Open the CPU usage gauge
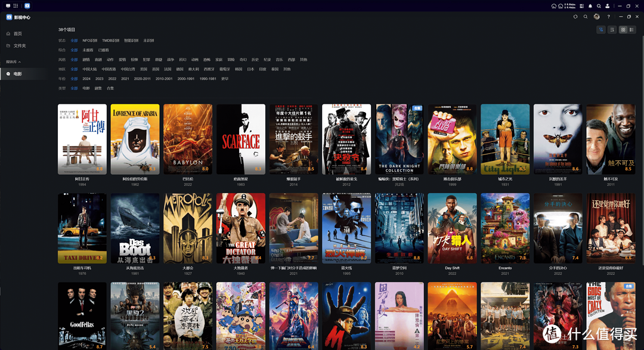 click(x=554, y=6)
